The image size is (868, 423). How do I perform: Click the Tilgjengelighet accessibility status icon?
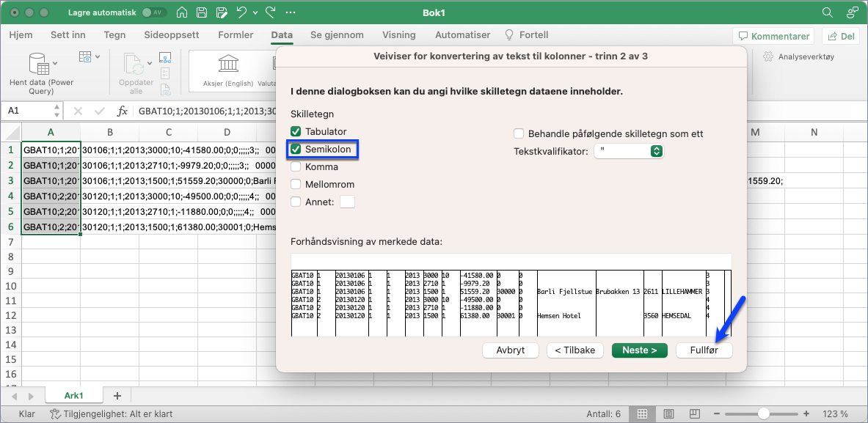[x=55, y=413]
